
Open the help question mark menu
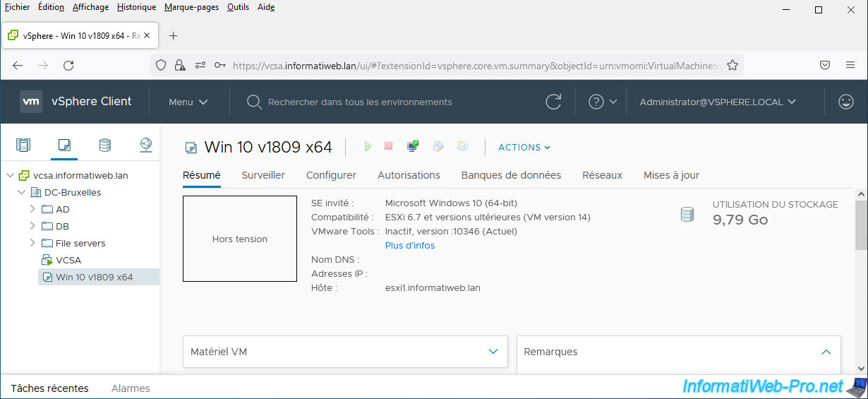603,102
